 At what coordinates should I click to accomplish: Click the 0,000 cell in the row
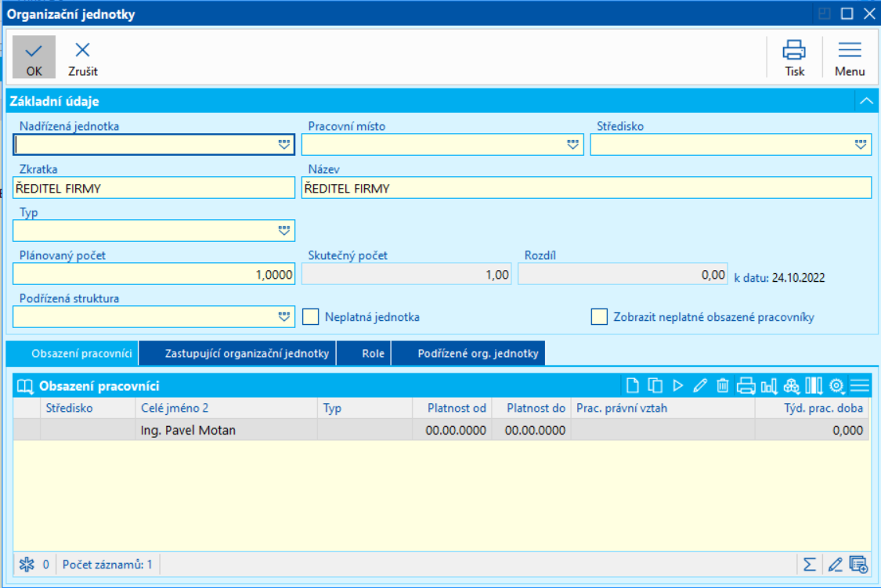[812, 430]
